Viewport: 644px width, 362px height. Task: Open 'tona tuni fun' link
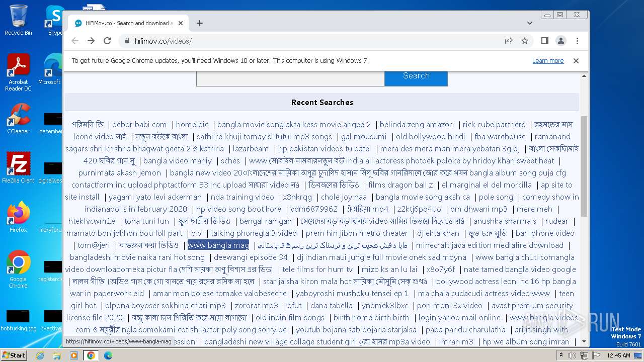pyautogui.click(x=147, y=221)
